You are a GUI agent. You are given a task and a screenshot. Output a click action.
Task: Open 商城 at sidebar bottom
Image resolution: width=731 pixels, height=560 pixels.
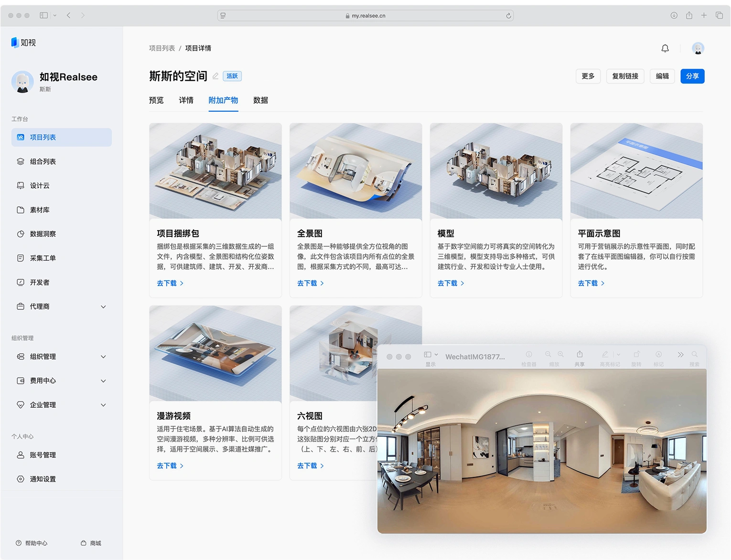coord(91,543)
